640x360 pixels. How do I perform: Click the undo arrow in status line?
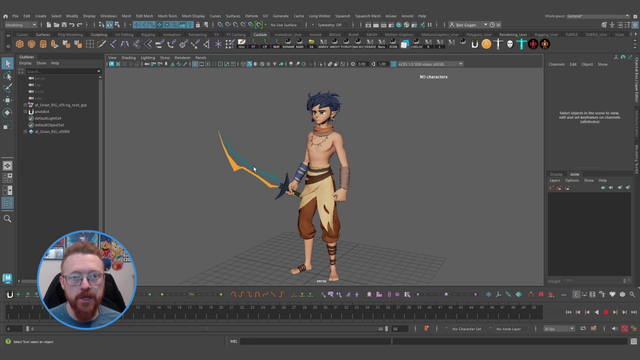coord(72,25)
